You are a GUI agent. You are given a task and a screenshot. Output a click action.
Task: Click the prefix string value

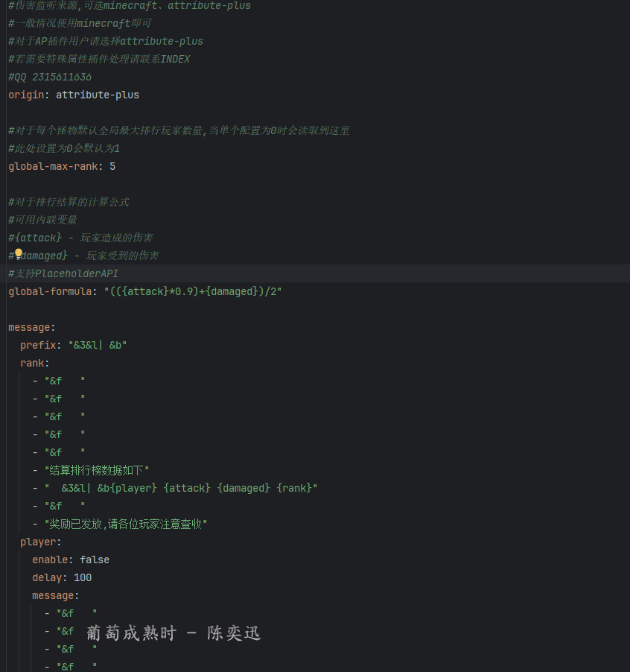98,345
